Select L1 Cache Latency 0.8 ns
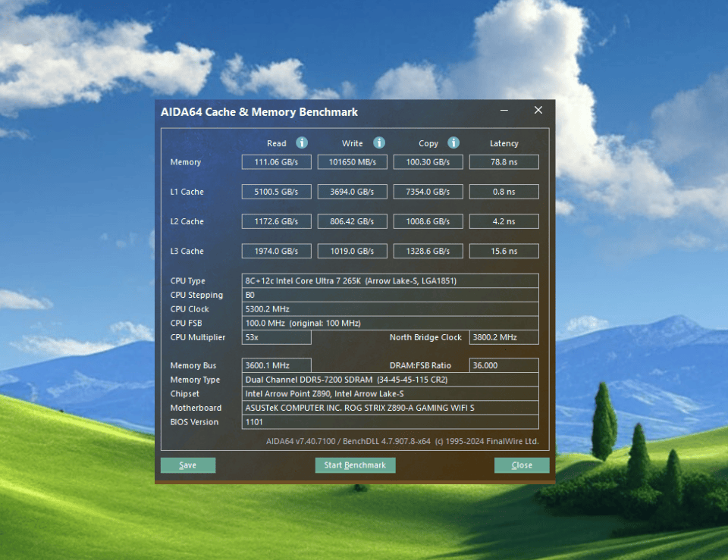This screenshot has width=728, height=560. (x=504, y=192)
